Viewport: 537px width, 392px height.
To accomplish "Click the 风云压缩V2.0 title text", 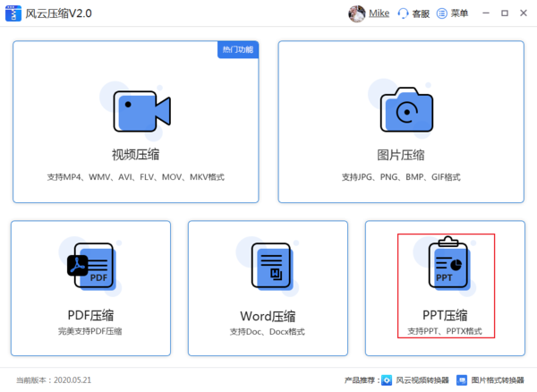I will (58, 13).
